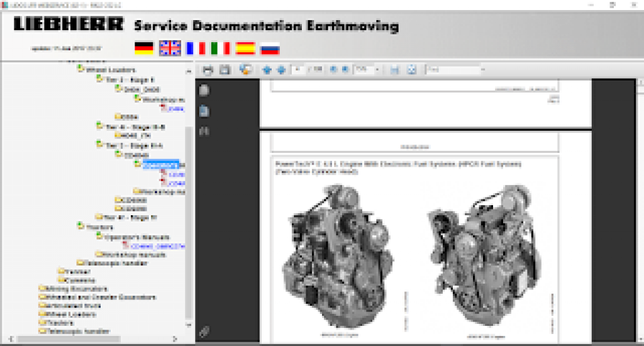The height and width of the screenshot is (346, 644).
Task: Collapse the Tier 4i - Stage III-B node
Action: click(99, 126)
